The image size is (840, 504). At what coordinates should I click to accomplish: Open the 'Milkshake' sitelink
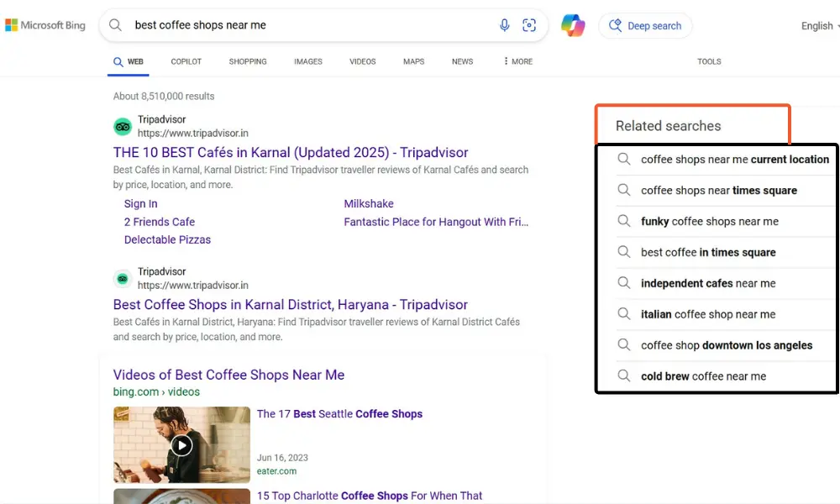[369, 203]
